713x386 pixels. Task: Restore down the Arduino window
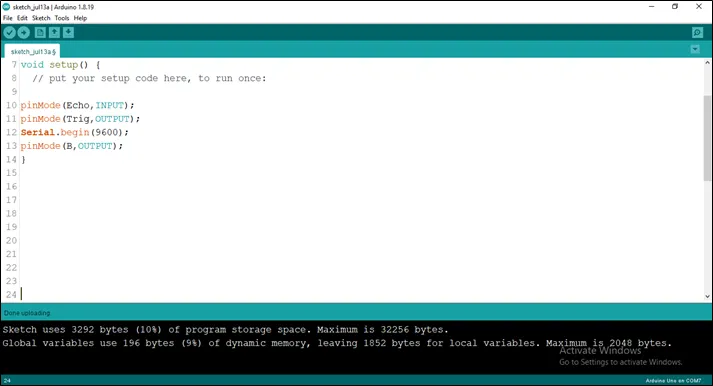(675, 7)
